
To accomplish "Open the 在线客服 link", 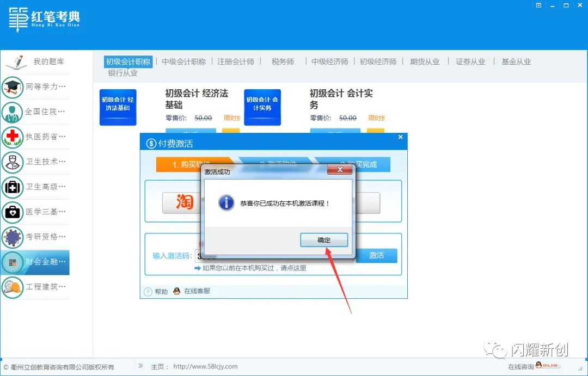I will pyautogui.click(x=197, y=291).
